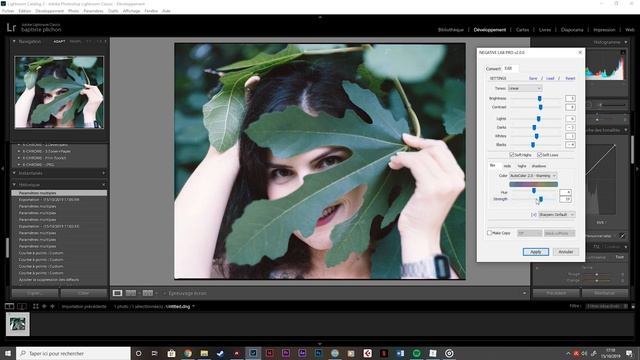The width and height of the screenshot is (640, 360).
Task: Enable the Make Copy checkbox
Action: (x=489, y=233)
